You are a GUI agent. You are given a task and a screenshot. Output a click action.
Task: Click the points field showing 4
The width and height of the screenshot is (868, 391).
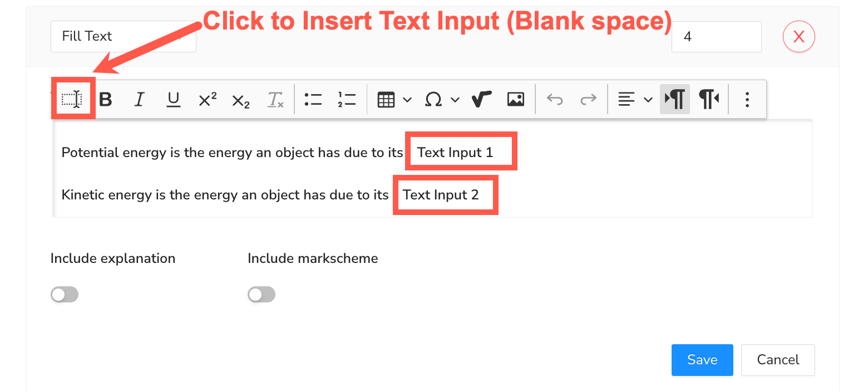tap(716, 37)
